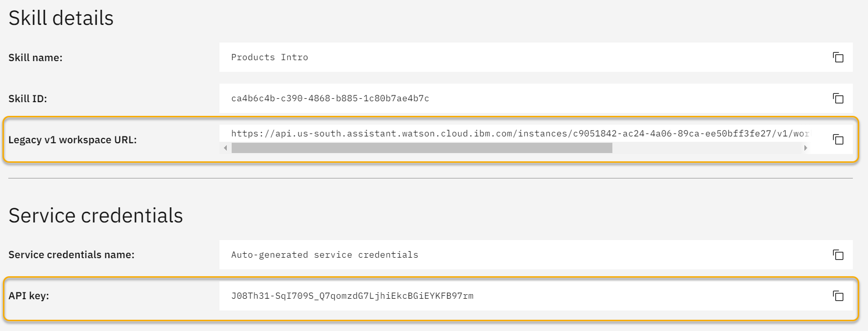Click the right arrow of URL scrollbar

[805, 148]
